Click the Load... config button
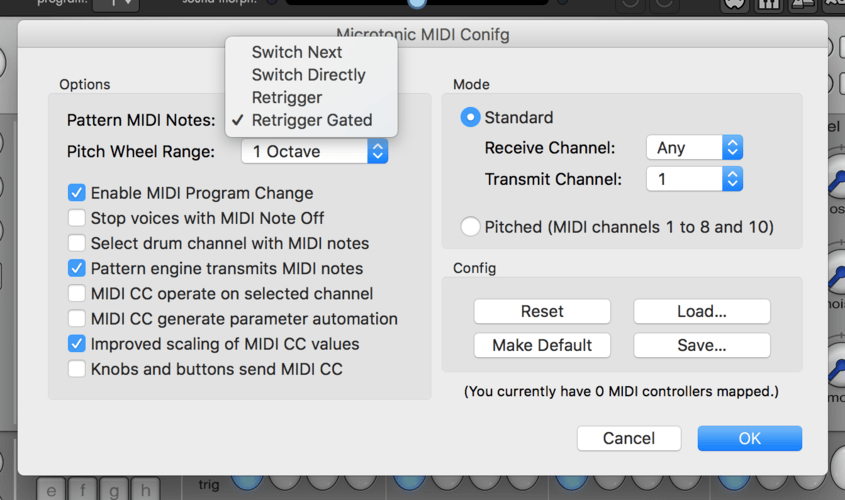The image size is (845, 500). (702, 311)
